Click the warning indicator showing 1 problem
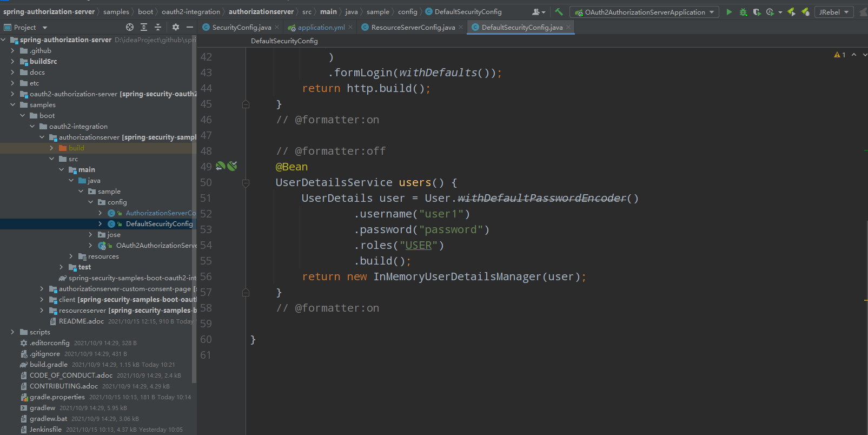Viewport: 868px width, 435px height. [x=840, y=55]
